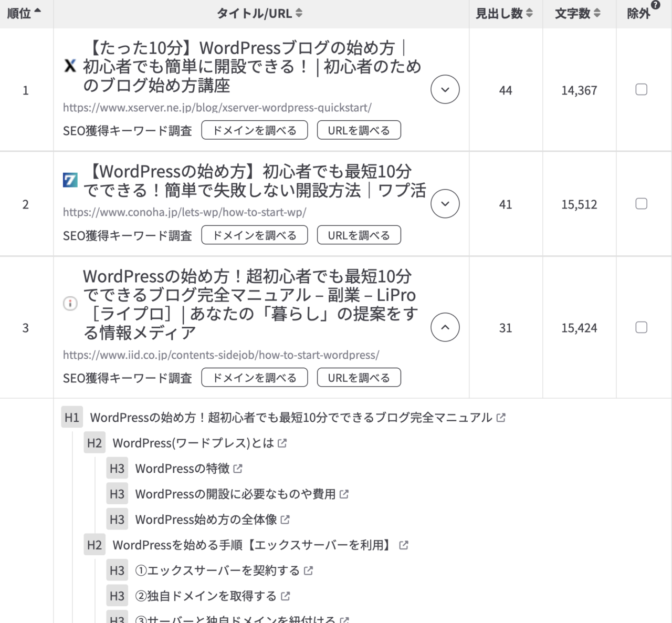Click H3 heading ②独自ドメインを取得する
This screenshot has width=672, height=623.
click(x=206, y=596)
